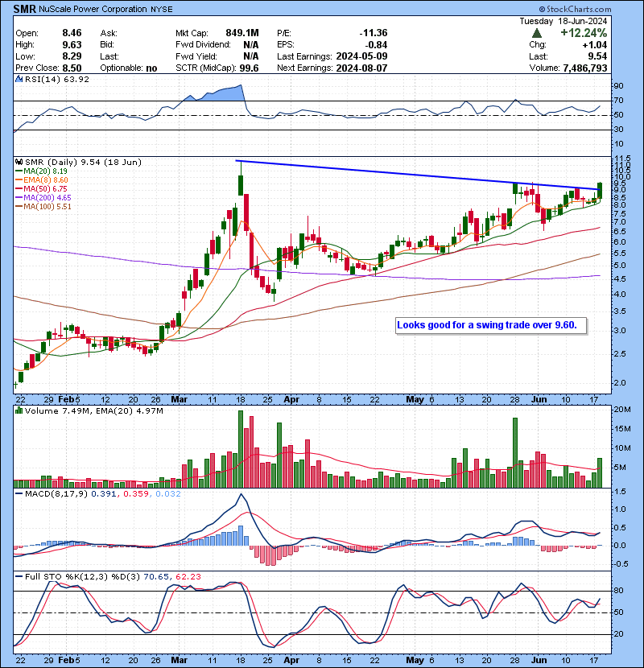Image resolution: width=644 pixels, height=668 pixels.
Task: Click the latest green candle at the trendline
Action: (x=600, y=191)
